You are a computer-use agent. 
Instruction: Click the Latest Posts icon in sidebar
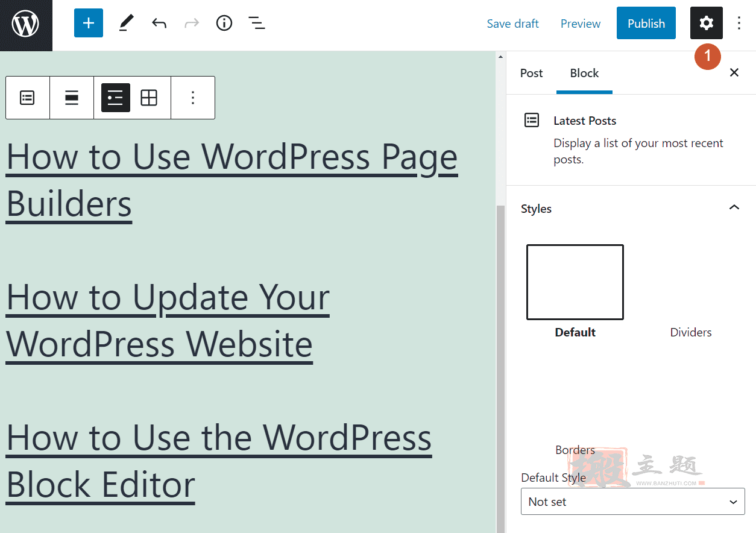[532, 120]
